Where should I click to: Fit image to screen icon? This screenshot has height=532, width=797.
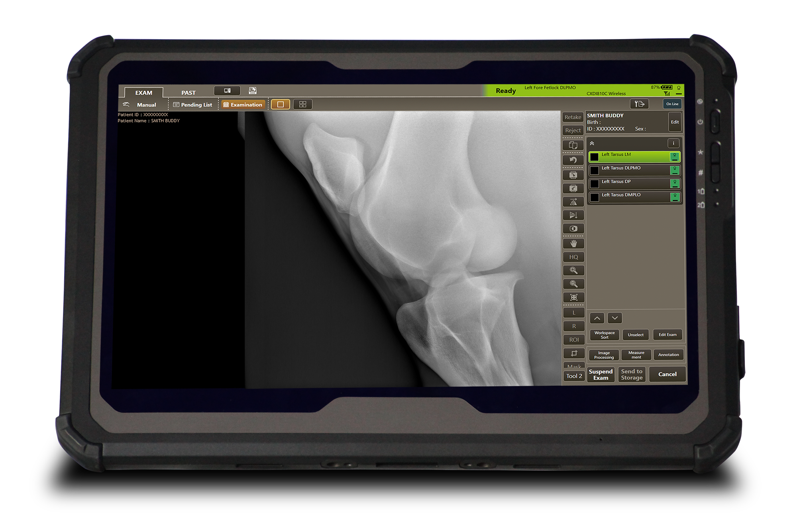[573, 297]
